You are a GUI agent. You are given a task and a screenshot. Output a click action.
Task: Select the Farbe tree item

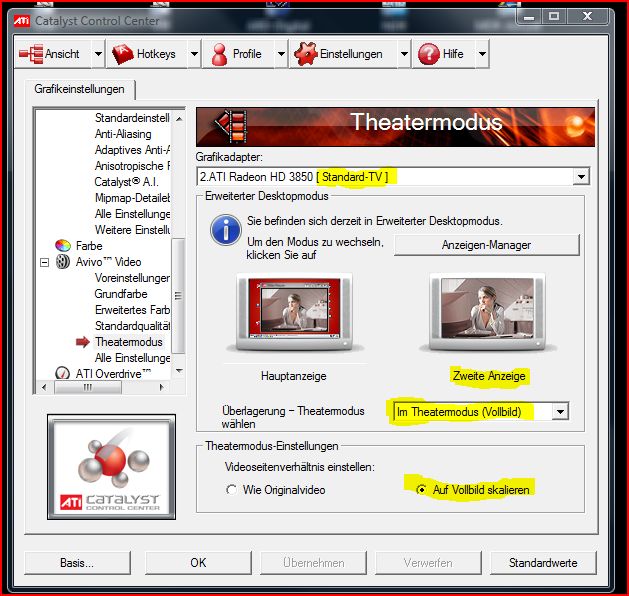[89, 246]
